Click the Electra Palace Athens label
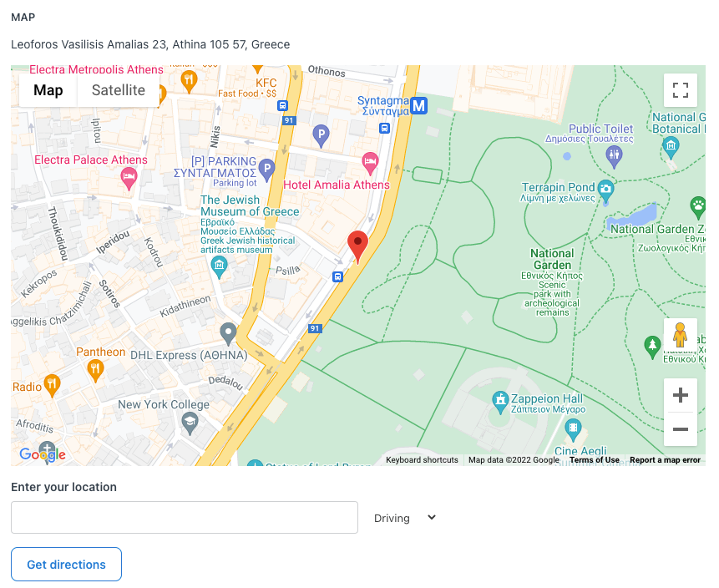The image size is (719, 588). [x=91, y=160]
